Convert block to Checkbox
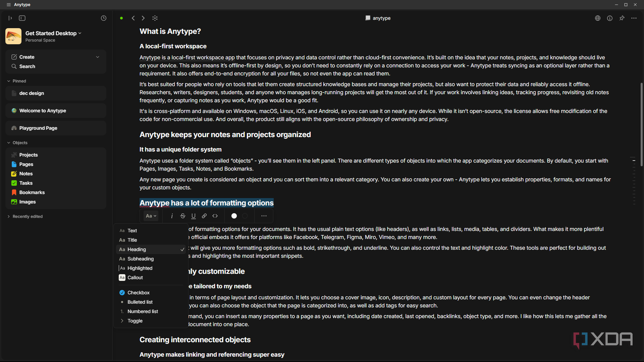Screen dimensions: 644x362 151,293
